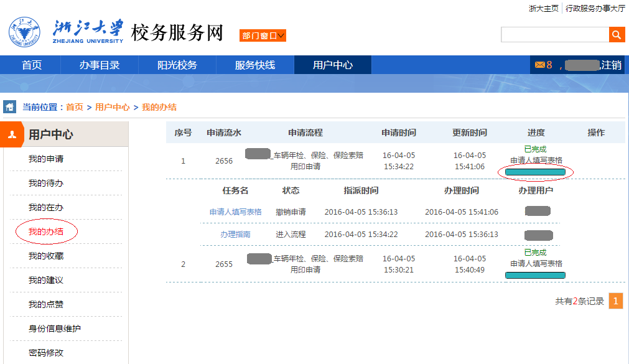The image size is (629, 364).
Task: Click progress bar of application 2656
Action: click(x=535, y=172)
